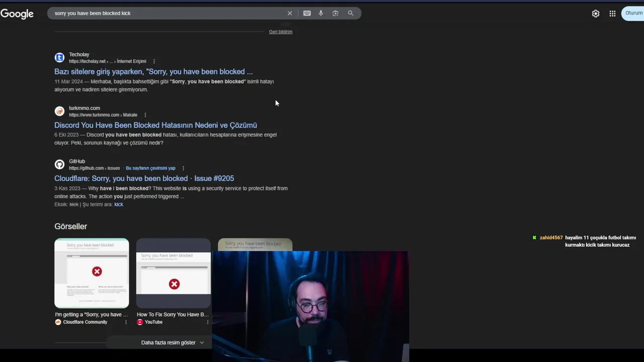Start voice search with the microphone icon

(x=321, y=13)
